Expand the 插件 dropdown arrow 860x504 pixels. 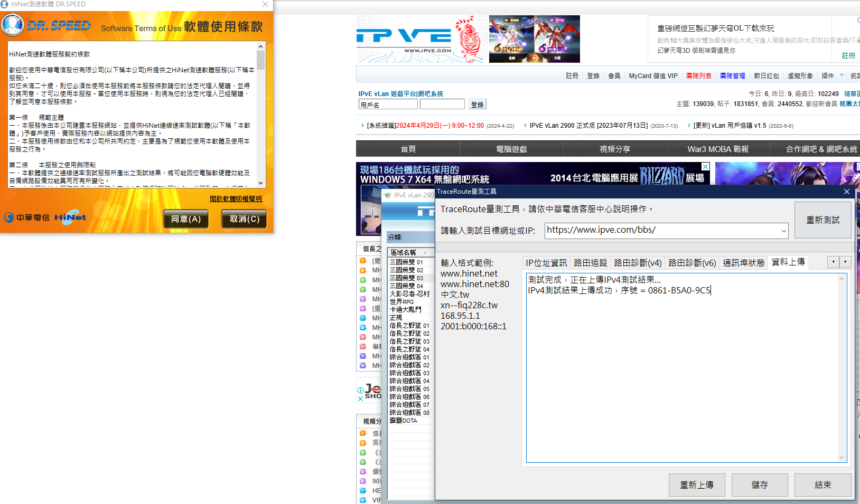[842, 75]
